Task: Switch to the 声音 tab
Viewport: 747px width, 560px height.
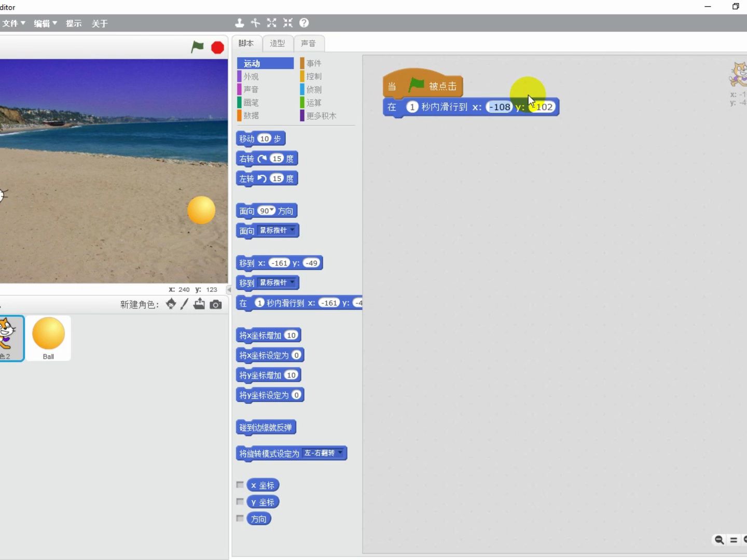Action: pyautogui.click(x=309, y=44)
